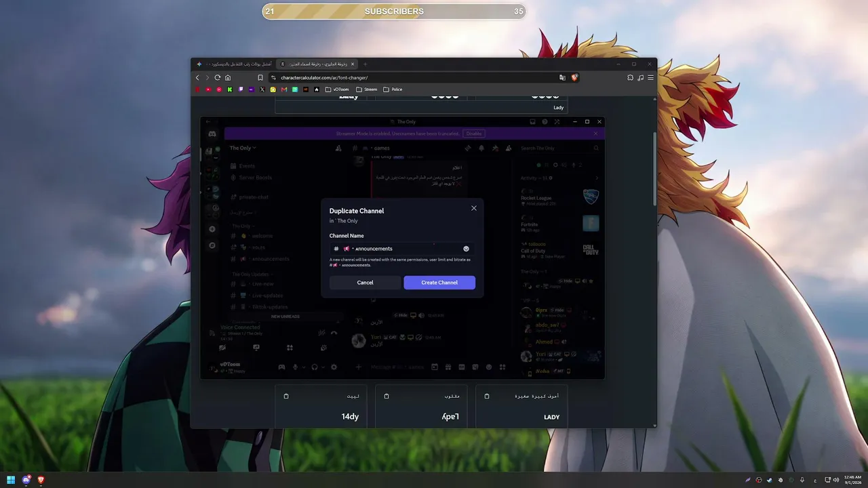
Task: Open taskbar clock and calendar
Action: 852,480
